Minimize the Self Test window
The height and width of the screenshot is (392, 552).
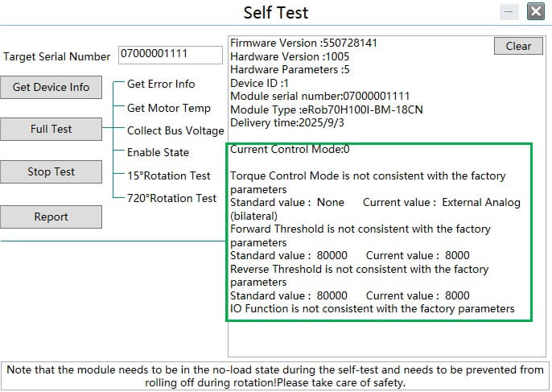(509, 11)
